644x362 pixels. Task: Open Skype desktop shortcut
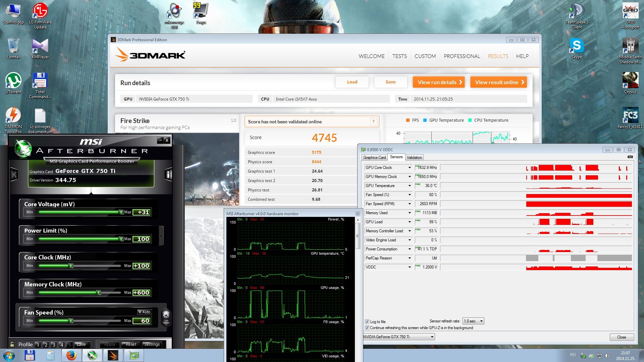pyautogui.click(x=577, y=49)
